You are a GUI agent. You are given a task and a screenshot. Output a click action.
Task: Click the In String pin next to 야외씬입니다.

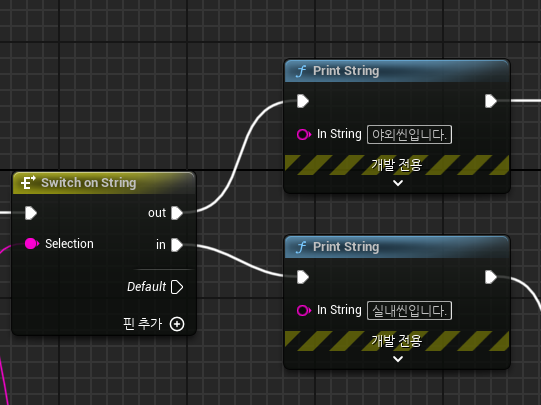coord(304,134)
